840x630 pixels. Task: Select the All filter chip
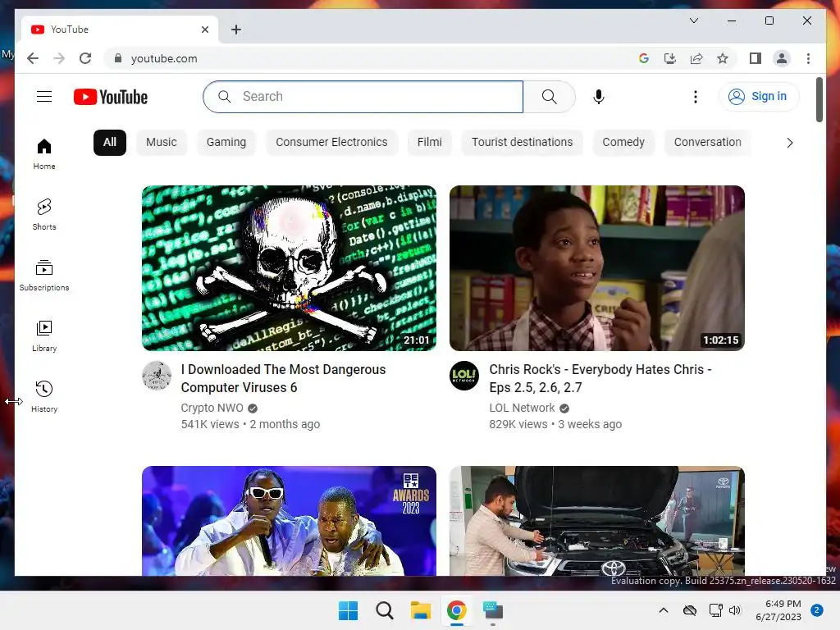click(x=110, y=143)
